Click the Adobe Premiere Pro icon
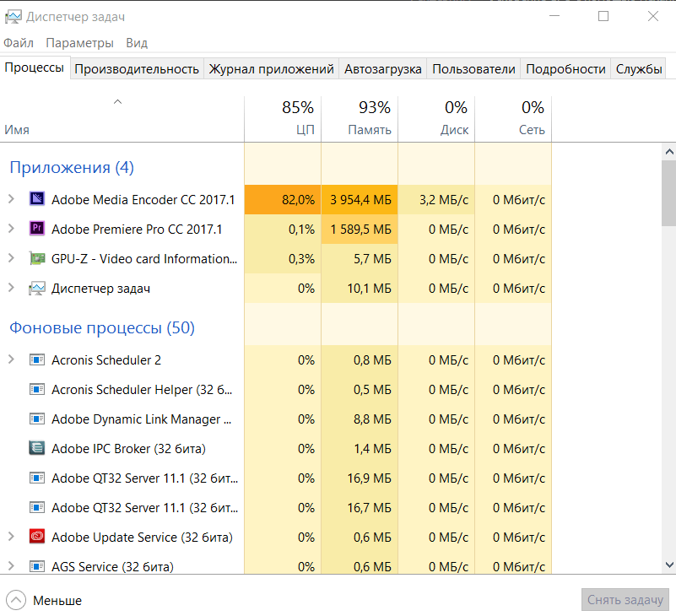This screenshot has width=676, height=616. click(37, 229)
